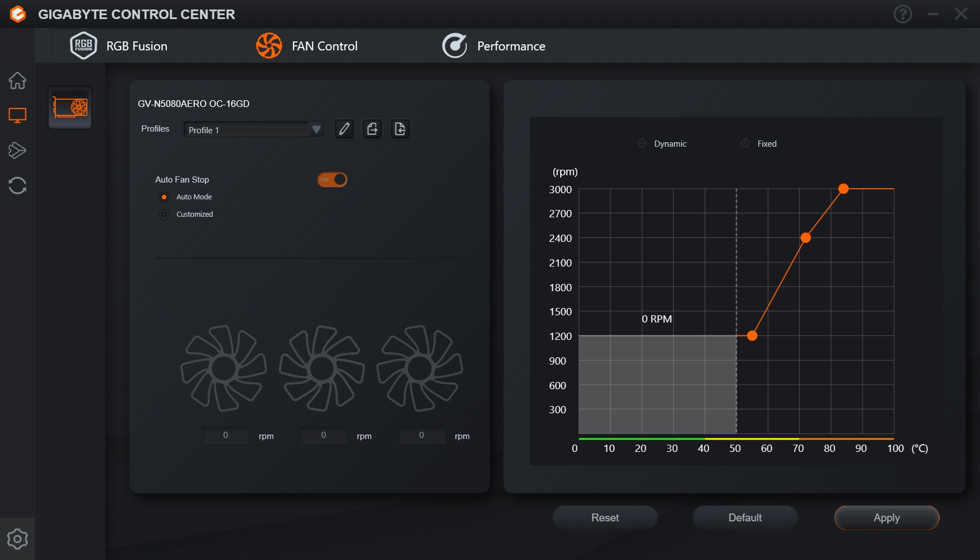Click the Default button
The width and height of the screenshot is (980, 560).
[745, 517]
